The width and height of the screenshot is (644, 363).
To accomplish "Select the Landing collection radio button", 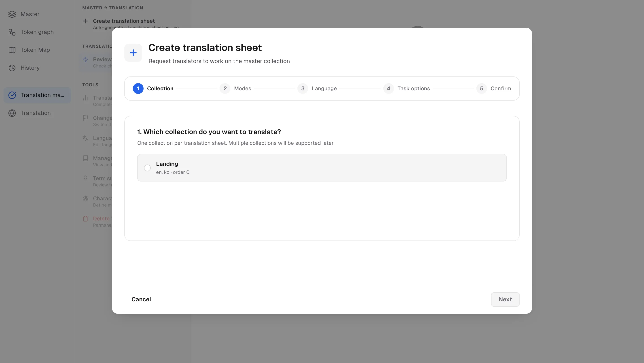I will [x=147, y=168].
